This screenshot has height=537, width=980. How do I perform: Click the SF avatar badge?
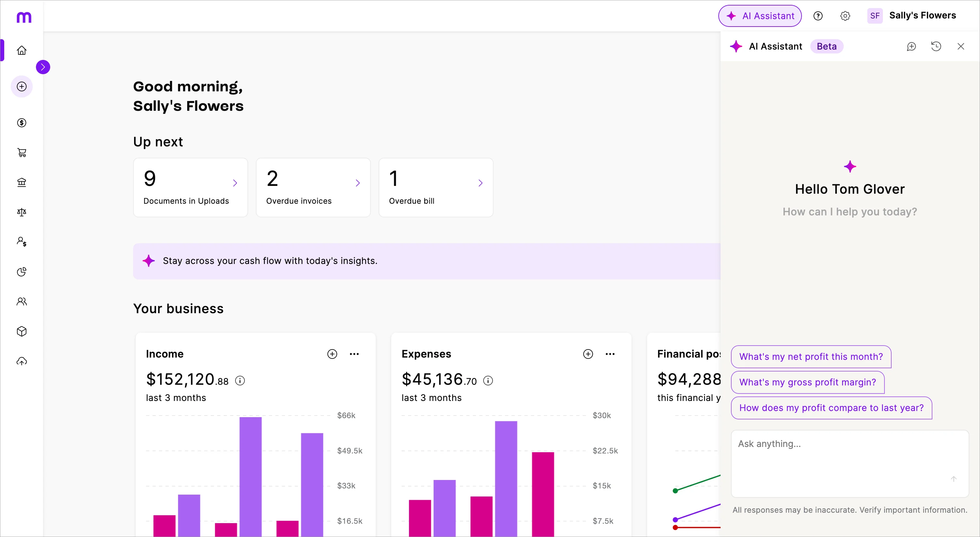875,16
